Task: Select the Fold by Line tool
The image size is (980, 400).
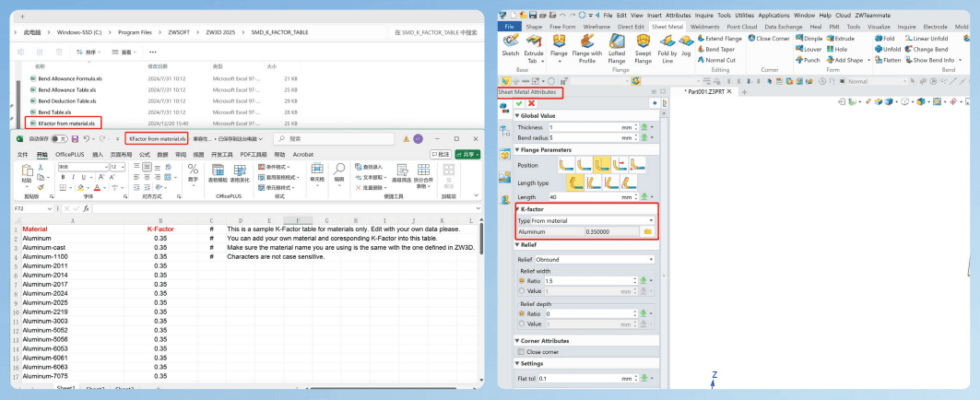Action: [x=667, y=48]
